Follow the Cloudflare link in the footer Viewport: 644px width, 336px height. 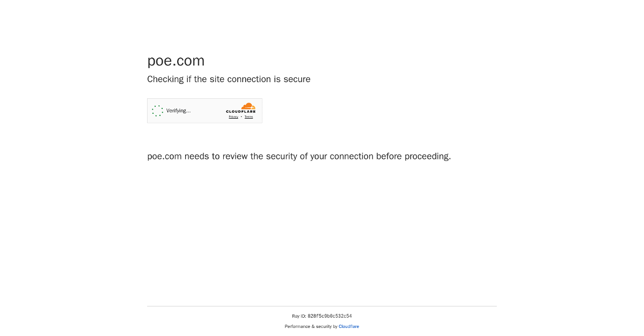coord(349,326)
